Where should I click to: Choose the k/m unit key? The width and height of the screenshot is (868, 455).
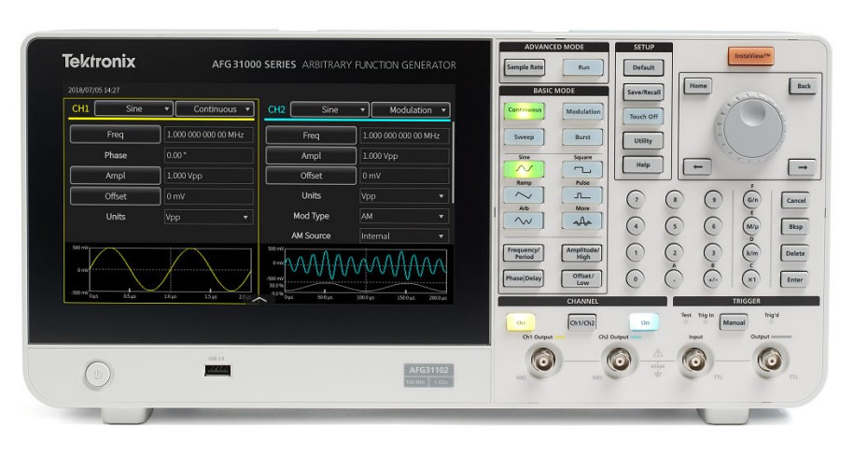click(x=751, y=252)
